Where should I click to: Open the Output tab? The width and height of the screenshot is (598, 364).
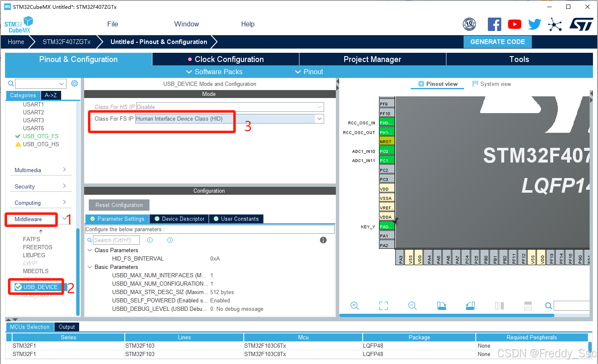pyautogui.click(x=67, y=327)
